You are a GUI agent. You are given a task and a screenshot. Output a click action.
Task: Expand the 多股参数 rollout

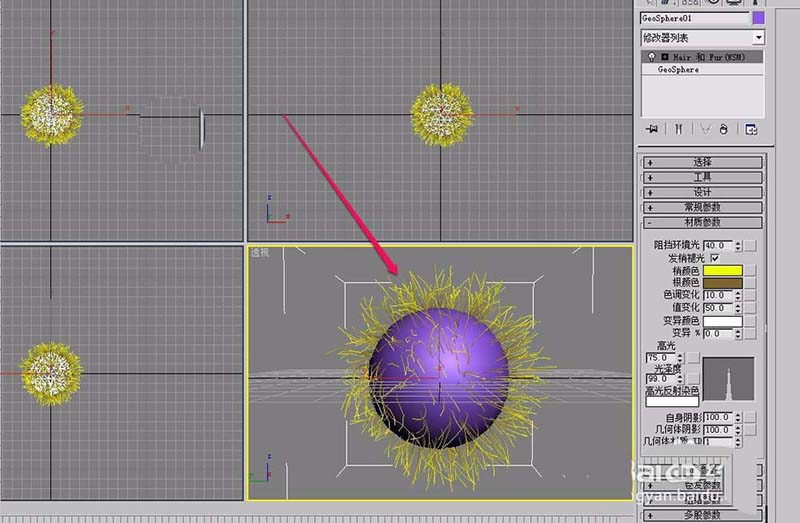pos(703,515)
